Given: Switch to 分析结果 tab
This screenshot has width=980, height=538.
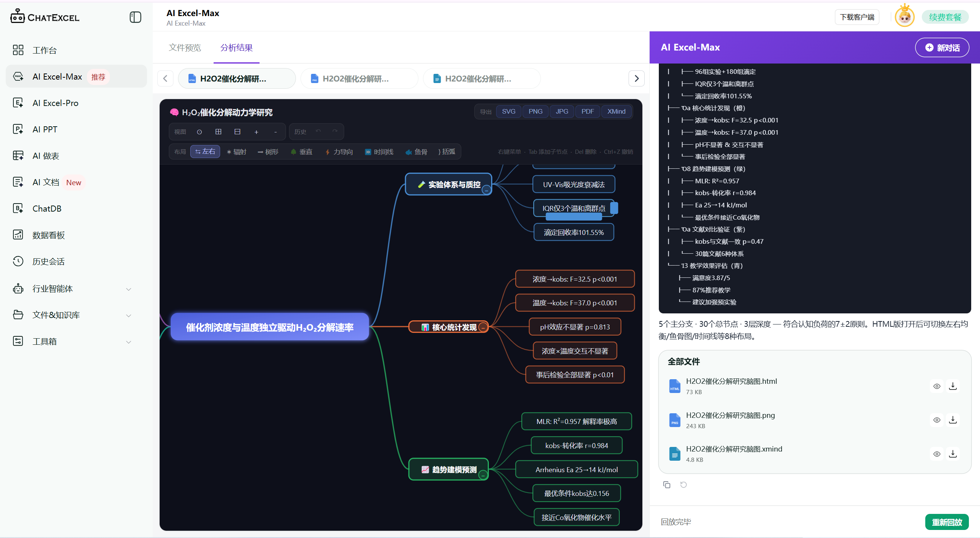Looking at the screenshot, I should pyautogui.click(x=237, y=48).
